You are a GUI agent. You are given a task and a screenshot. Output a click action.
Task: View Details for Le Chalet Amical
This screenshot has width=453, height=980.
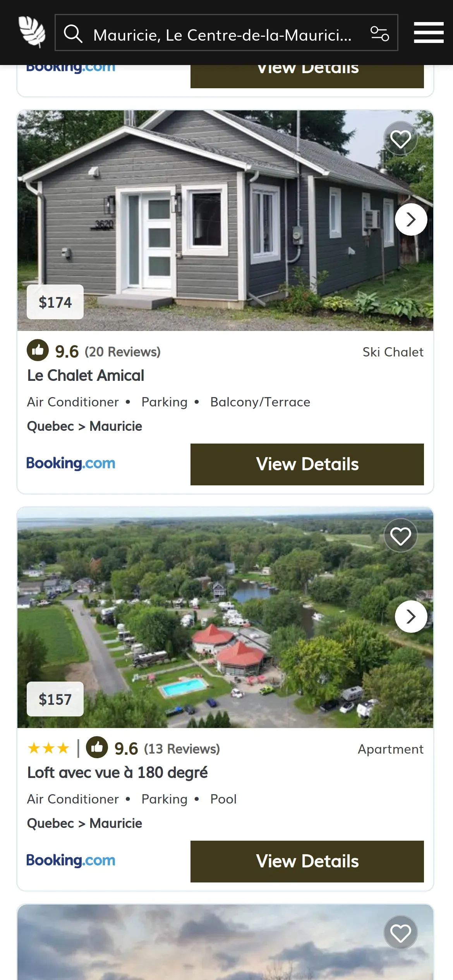pos(307,464)
